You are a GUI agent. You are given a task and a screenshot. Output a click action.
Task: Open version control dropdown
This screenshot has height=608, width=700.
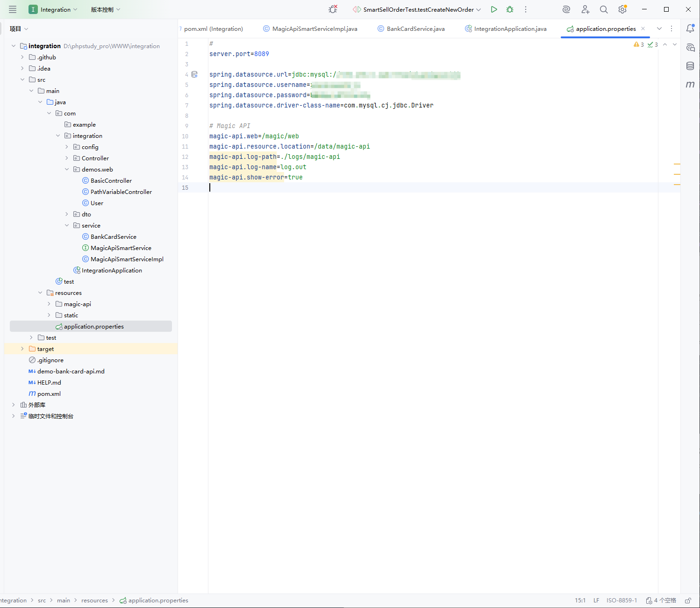(x=106, y=9)
